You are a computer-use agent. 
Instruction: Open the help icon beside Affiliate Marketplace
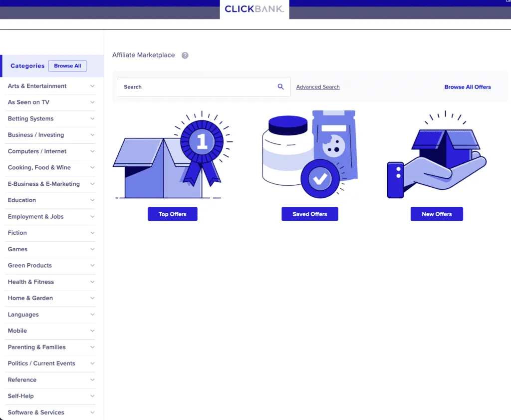tap(185, 55)
